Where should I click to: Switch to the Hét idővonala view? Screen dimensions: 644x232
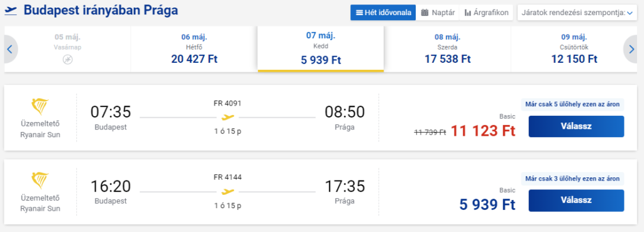[383, 13]
